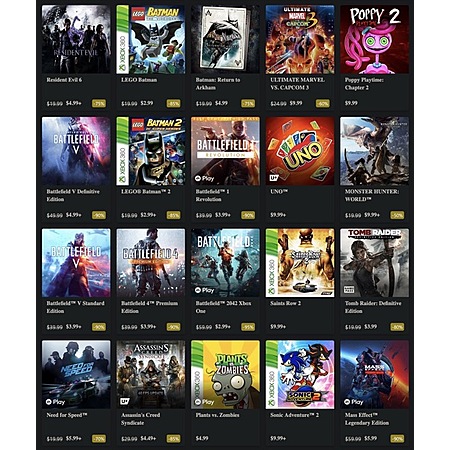Open the Resident Evil 6 cover art
This screenshot has height=450, width=450.
[76, 39]
